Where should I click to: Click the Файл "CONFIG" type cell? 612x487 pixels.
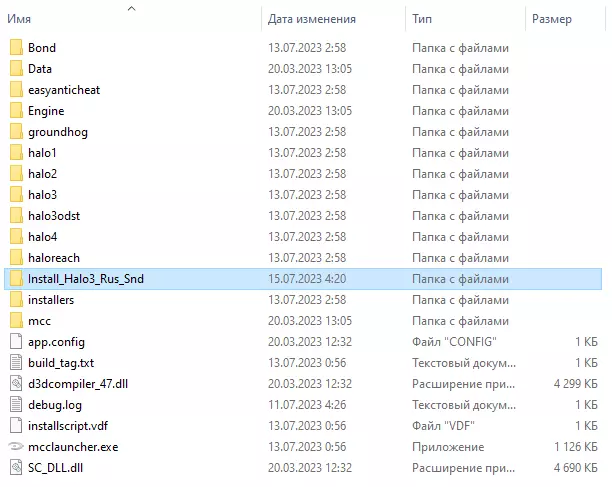tap(454, 342)
